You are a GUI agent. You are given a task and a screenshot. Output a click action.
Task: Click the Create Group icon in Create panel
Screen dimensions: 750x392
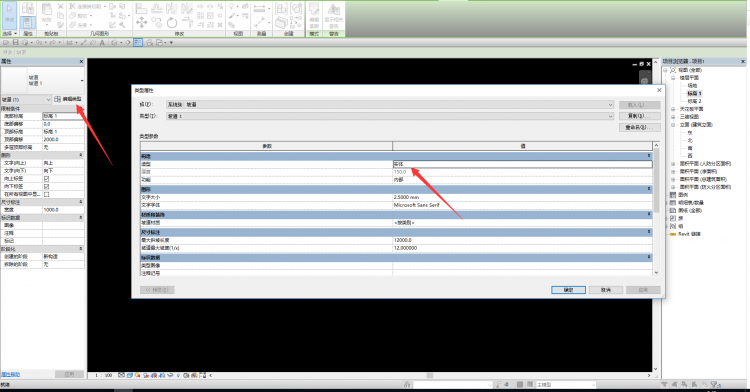tap(297, 8)
